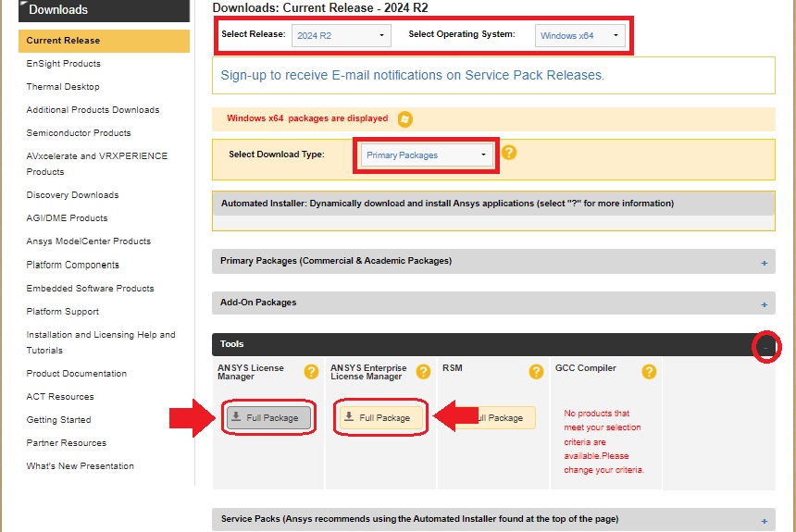Open Ansys ModelCenter Products
Screen dimensions: 796x532
click(x=89, y=241)
